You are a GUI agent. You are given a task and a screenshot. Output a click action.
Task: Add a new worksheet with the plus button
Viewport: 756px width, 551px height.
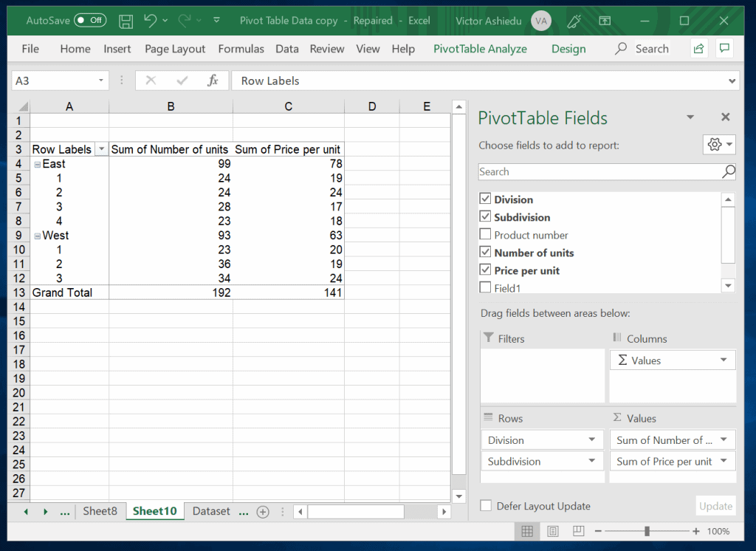(x=263, y=510)
